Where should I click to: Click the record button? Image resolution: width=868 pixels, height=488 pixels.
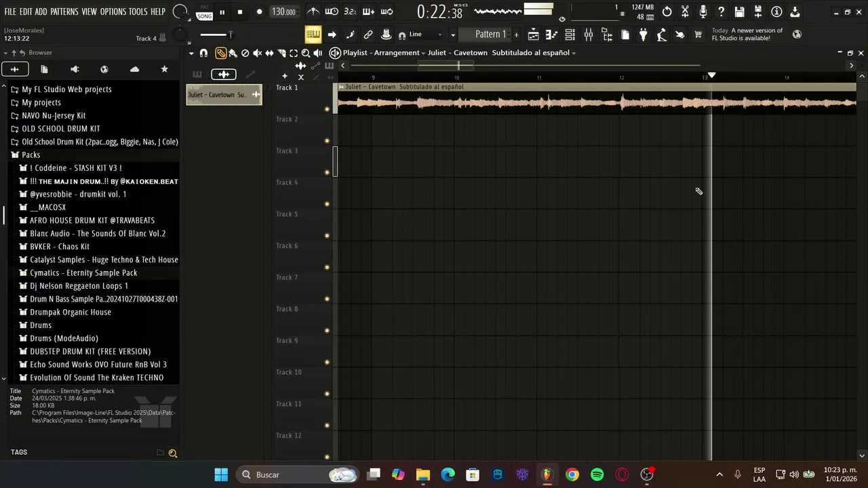point(259,12)
